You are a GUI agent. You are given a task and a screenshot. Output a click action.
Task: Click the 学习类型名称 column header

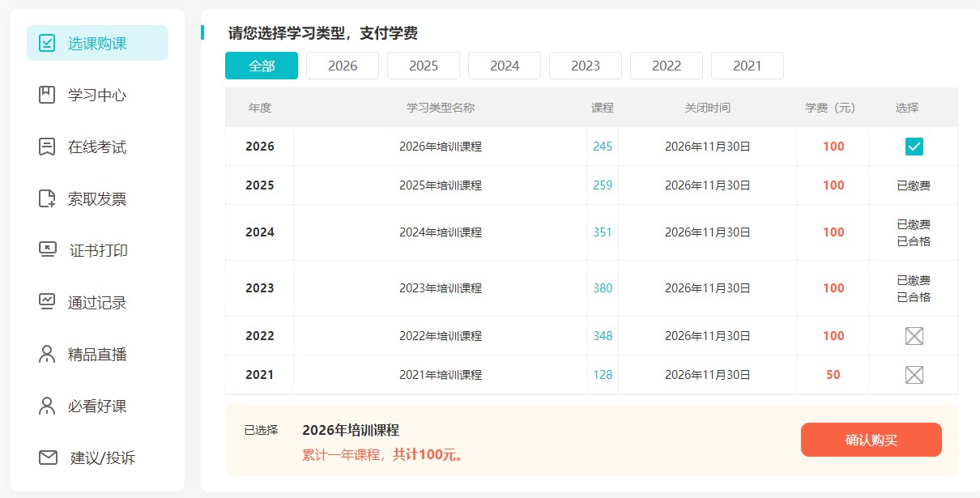coord(441,108)
